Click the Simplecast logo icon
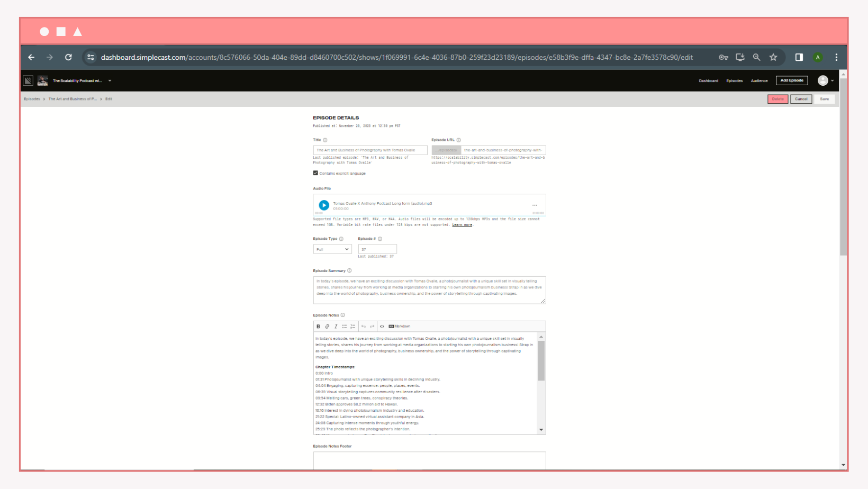This screenshot has width=868, height=489. (28, 80)
